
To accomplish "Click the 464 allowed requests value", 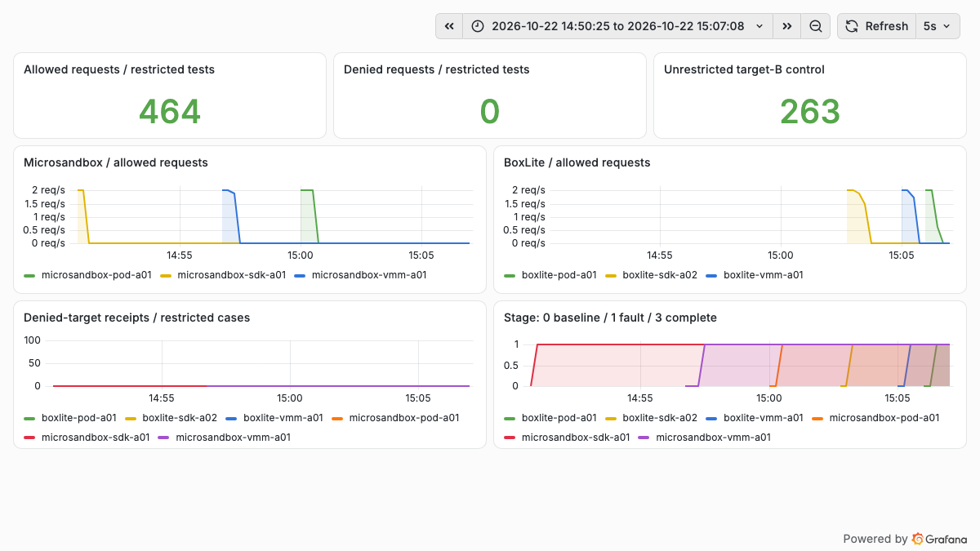I will (170, 112).
